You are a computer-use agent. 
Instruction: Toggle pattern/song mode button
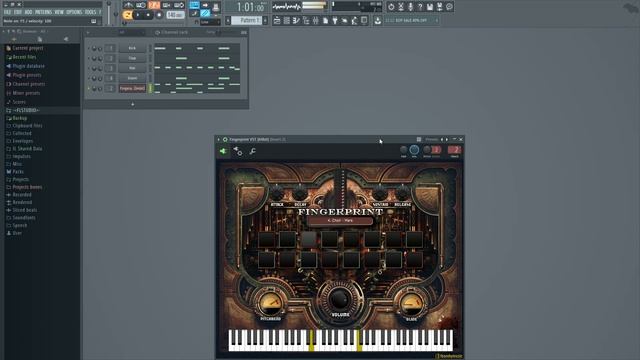pos(128,15)
